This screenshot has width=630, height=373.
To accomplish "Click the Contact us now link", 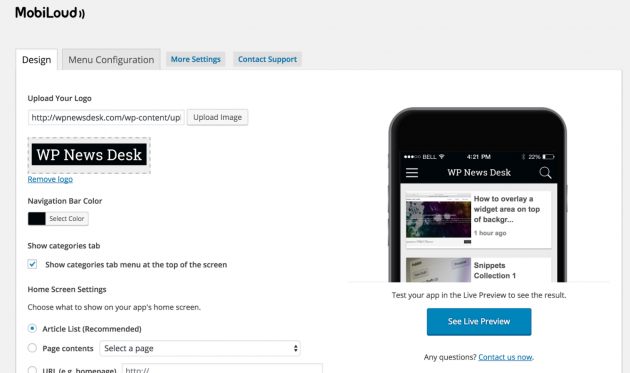I will tap(505, 357).
